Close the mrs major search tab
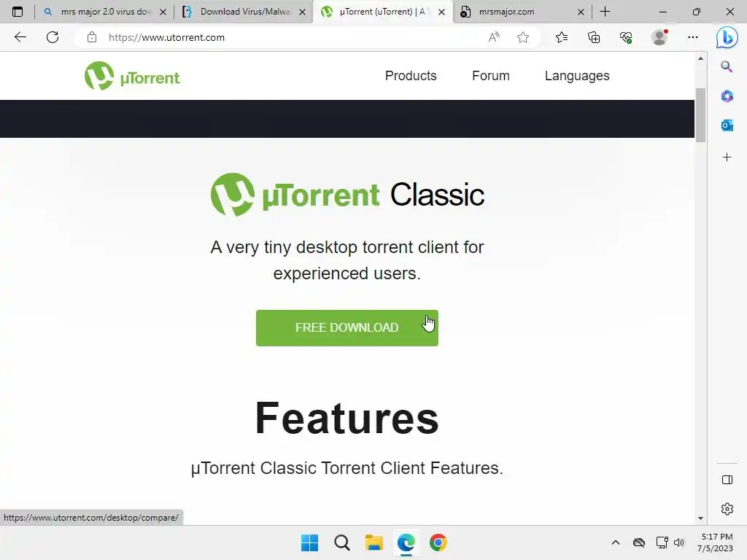The height and width of the screenshot is (560, 747). pos(163,12)
